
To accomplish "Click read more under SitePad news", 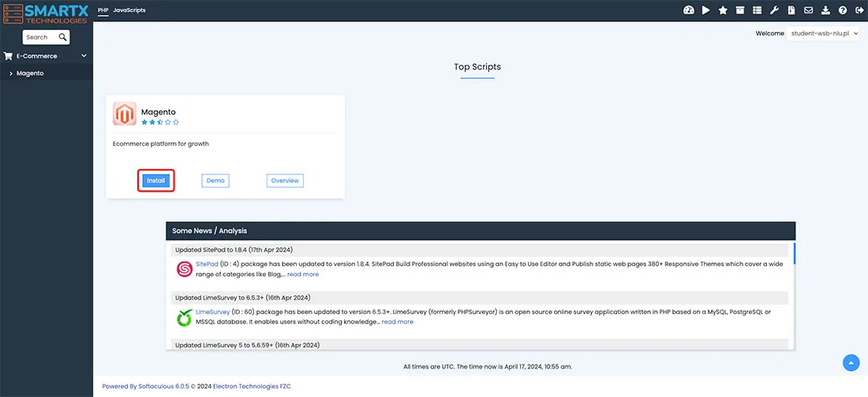I will pos(303,274).
